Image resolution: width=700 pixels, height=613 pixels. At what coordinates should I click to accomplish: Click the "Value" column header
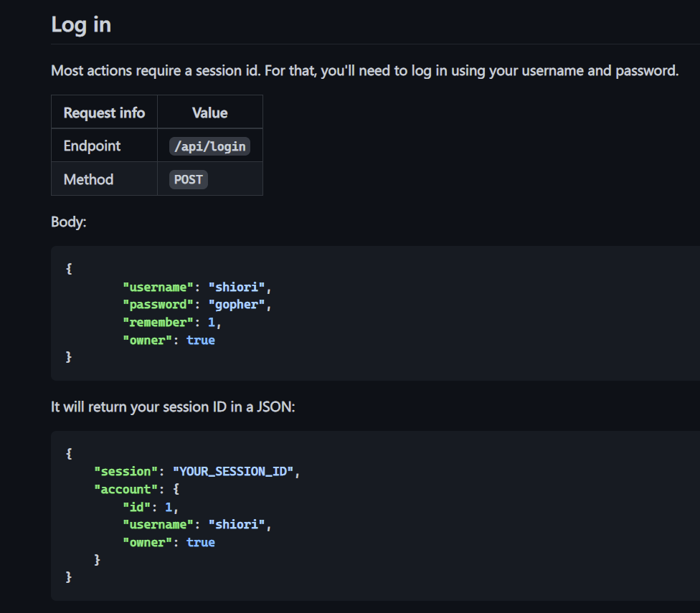[x=209, y=113]
